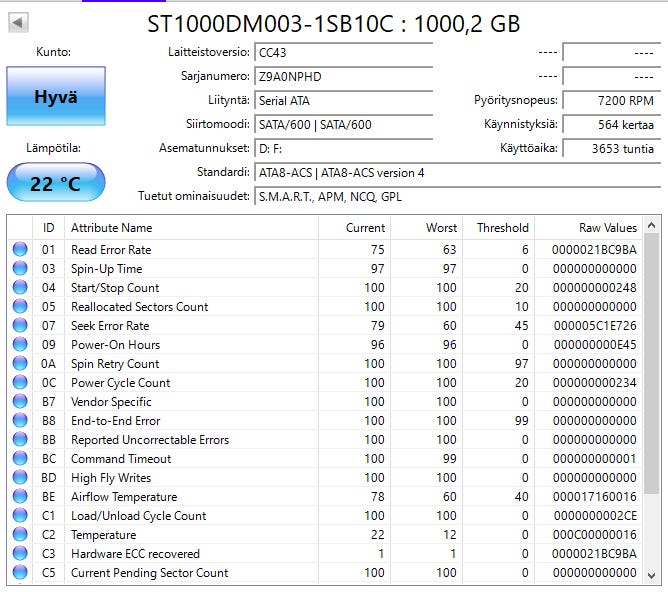Click the scrollbar down arrow
Image resolution: width=668 pixels, height=592 pixels.
pos(652,574)
